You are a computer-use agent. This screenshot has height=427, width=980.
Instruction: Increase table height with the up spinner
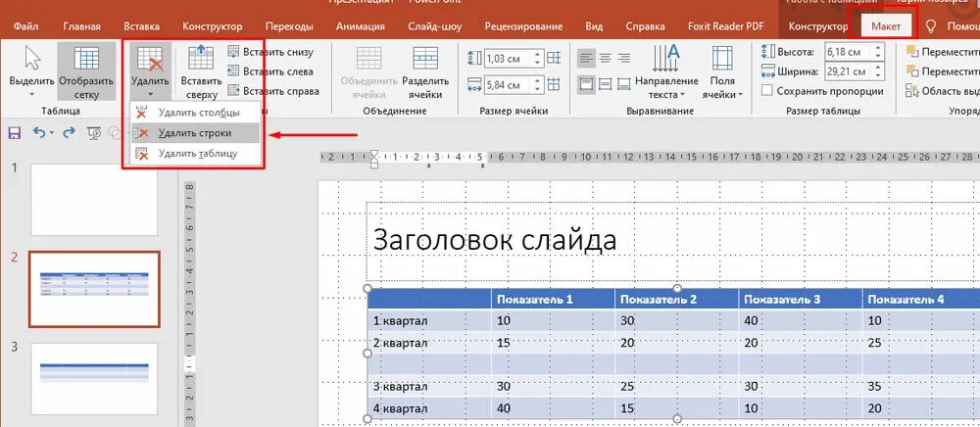[x=879, y=48]
